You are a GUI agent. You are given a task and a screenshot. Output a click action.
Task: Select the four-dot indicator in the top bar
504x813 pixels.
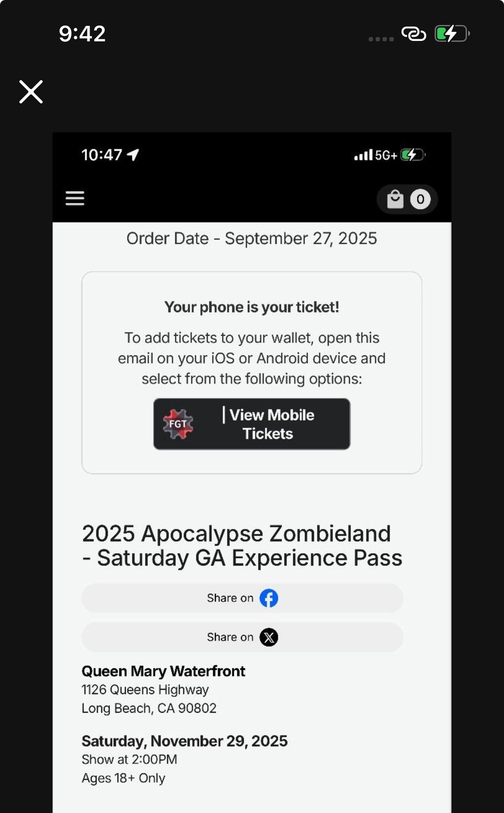coord(381,39)
